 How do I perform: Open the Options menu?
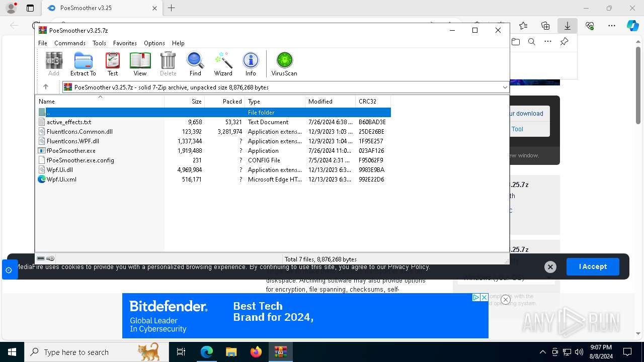pyautogui.click(x=154, y=43)
